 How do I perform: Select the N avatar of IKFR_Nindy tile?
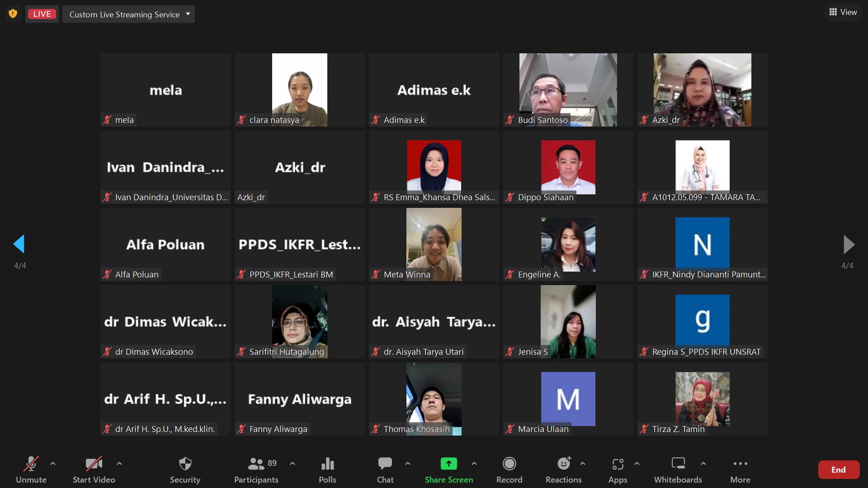[703, 244]
